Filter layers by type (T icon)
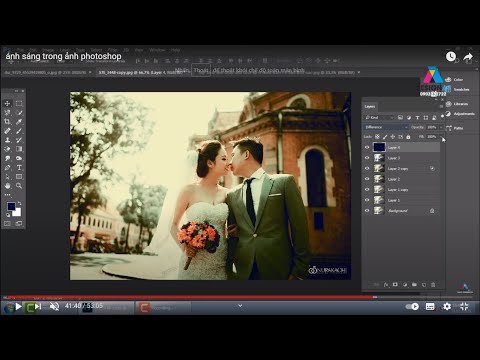 417,117
